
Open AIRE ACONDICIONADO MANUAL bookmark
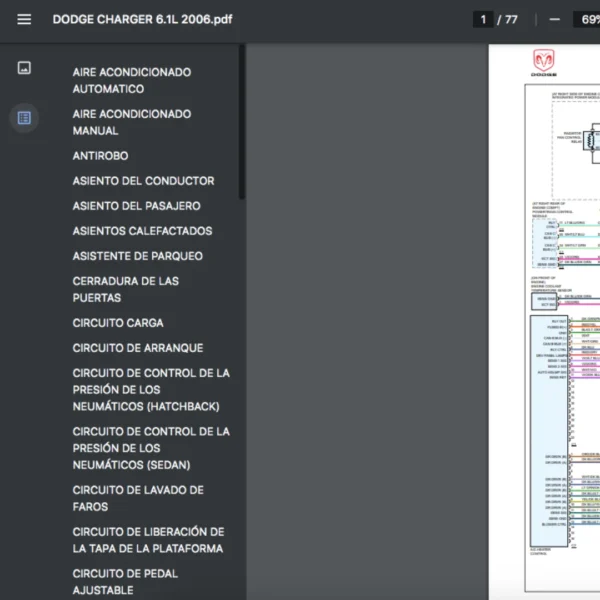[131, 122]
